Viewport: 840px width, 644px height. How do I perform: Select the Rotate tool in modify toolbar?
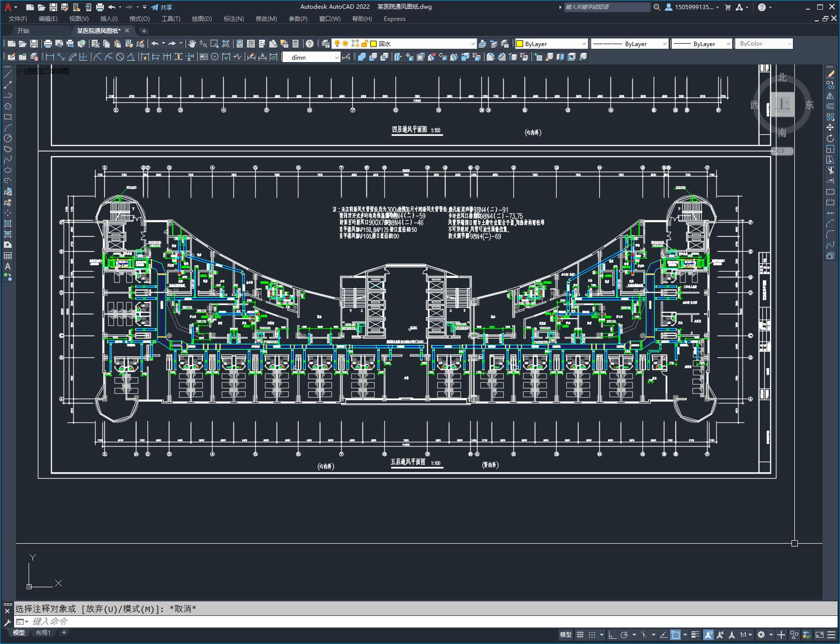pyautogui.click(x=830, y=138)
